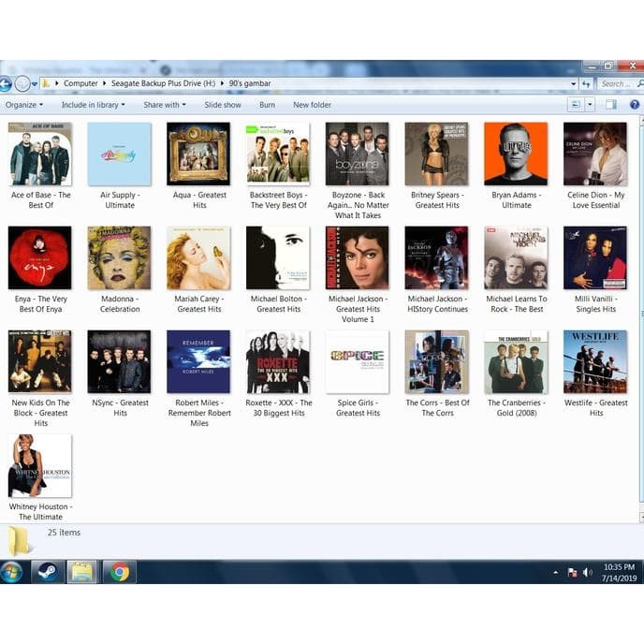The height and width of the screenshot is (644, 644).
Task: Select Roxette - XXX 30 Biggest Hits cover
Action: tap(278, 362)
